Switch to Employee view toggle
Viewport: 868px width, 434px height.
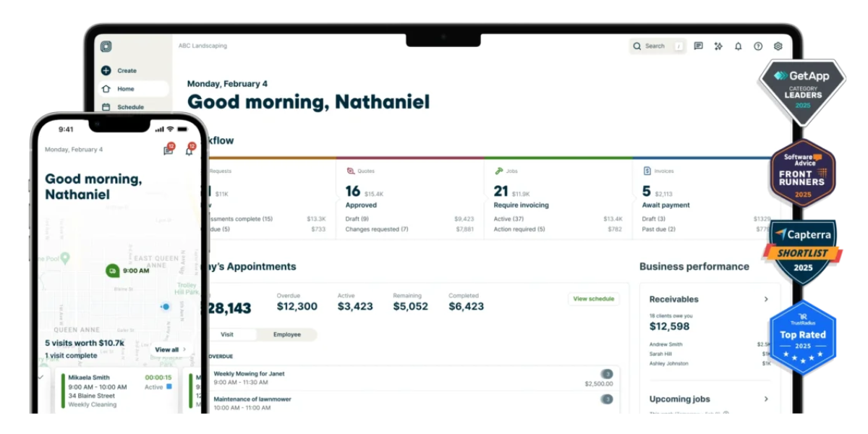coord(286,334)
